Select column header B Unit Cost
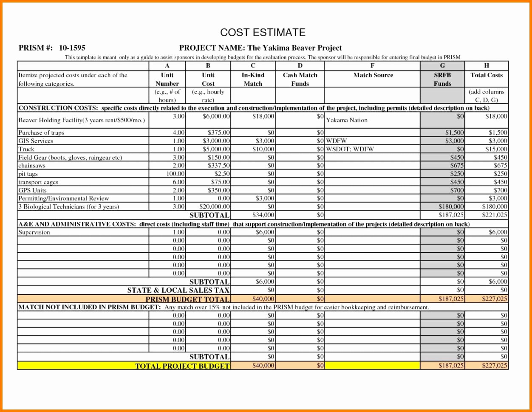This screenshot has height=412, width=532. click(208, 79)
